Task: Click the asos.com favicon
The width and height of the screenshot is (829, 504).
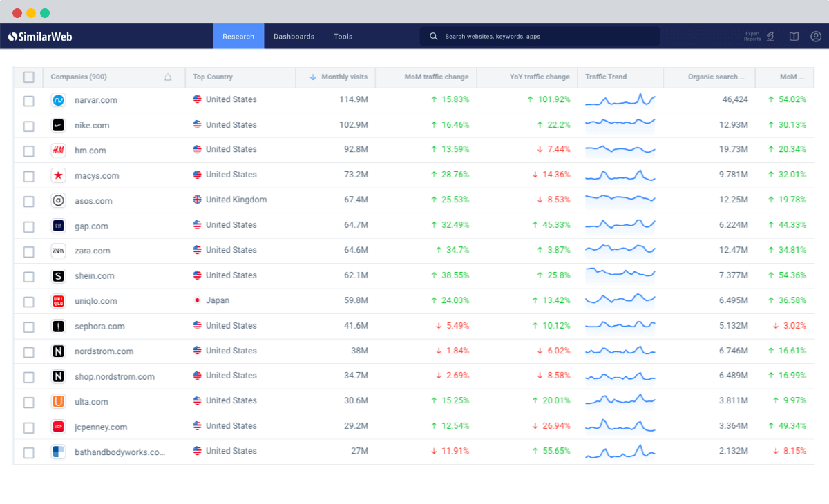Action: pyautogui.click(x=59, y=201)
